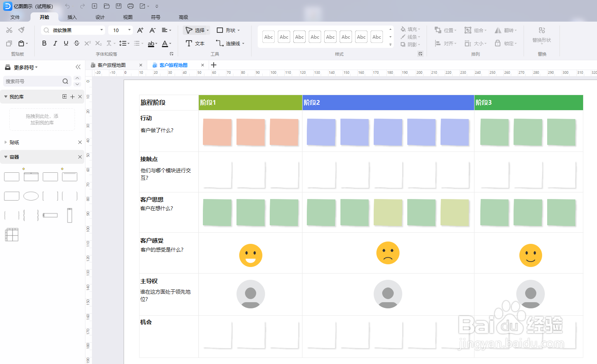Open the 锁定 lock menu
Image resolution: width=597 pixels, height=364 pixels.
pyautogui.click(x=506, y=43)
